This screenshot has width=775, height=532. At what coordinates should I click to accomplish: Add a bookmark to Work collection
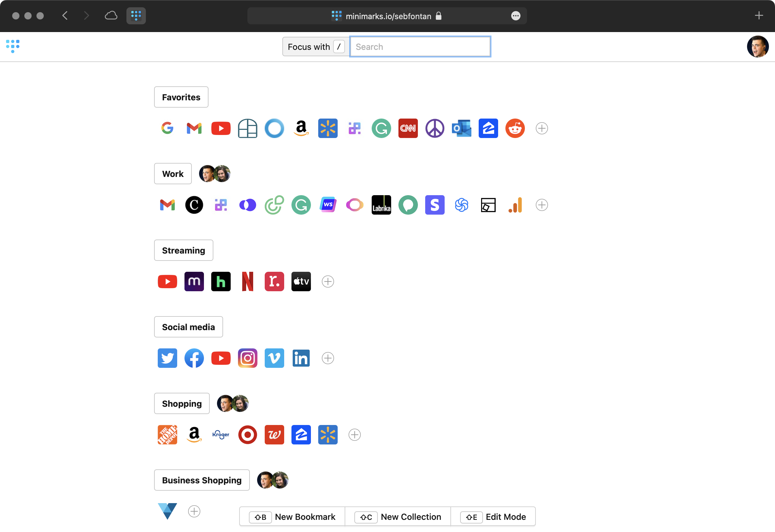pos(542,205)
